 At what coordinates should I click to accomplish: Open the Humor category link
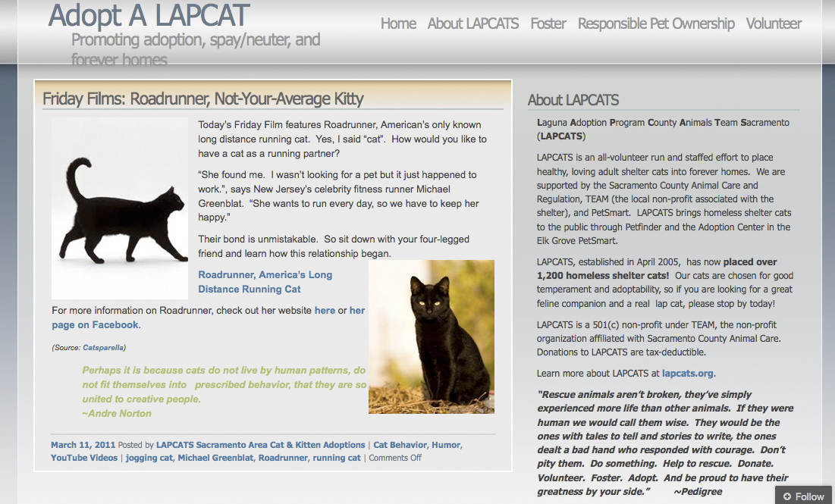446,445
